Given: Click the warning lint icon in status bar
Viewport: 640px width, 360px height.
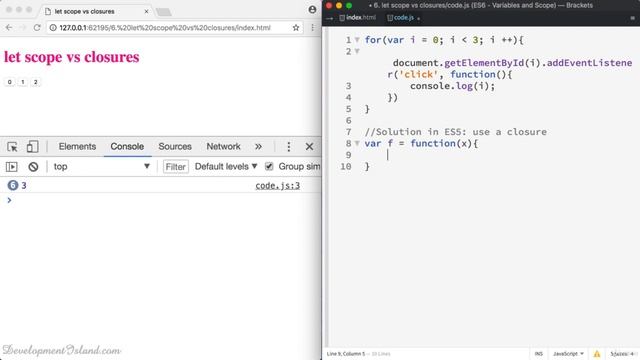Looking at the screenshot, I should 597,354.
